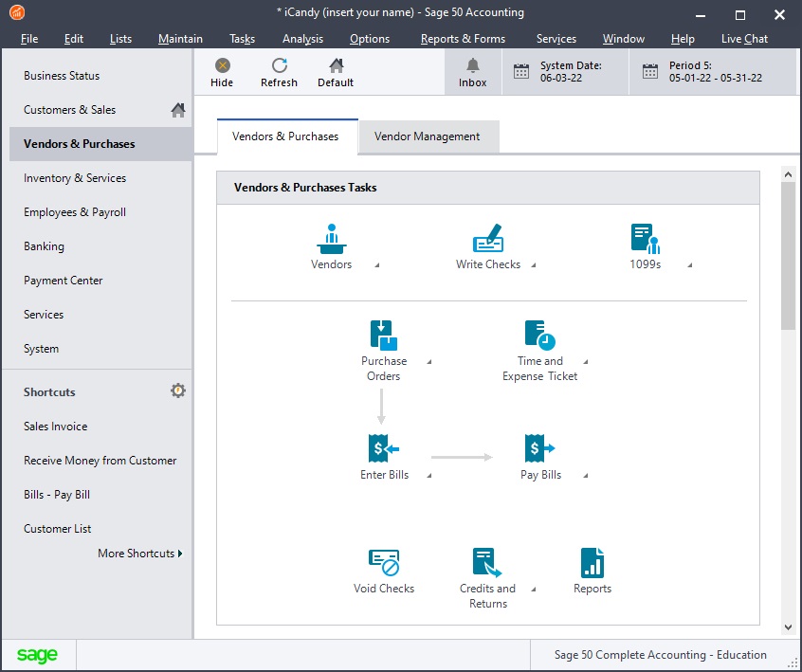
Task: Open the Void Checks icon
Action: coord(384,562)
